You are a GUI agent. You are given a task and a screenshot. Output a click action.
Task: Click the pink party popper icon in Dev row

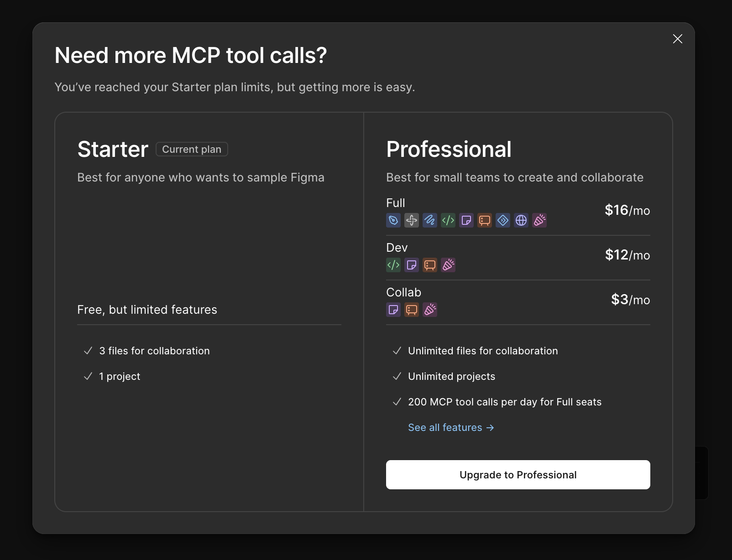point(448,265)
